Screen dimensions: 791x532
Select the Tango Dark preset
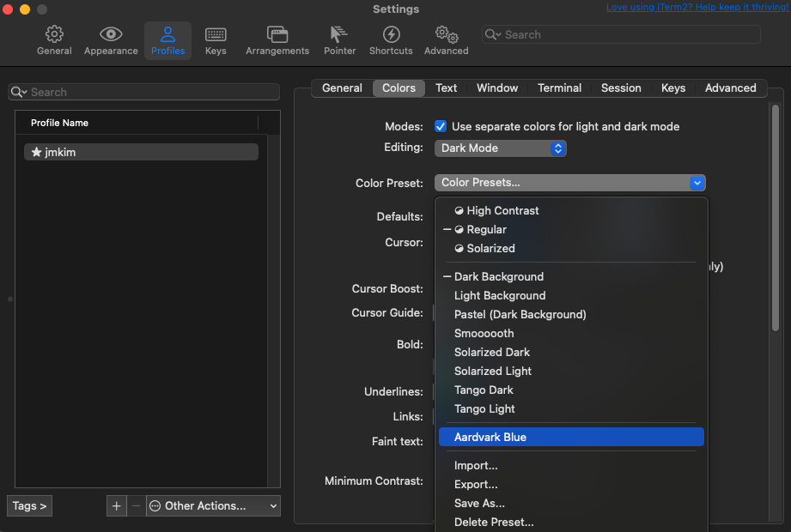click(x=571, y=390)
